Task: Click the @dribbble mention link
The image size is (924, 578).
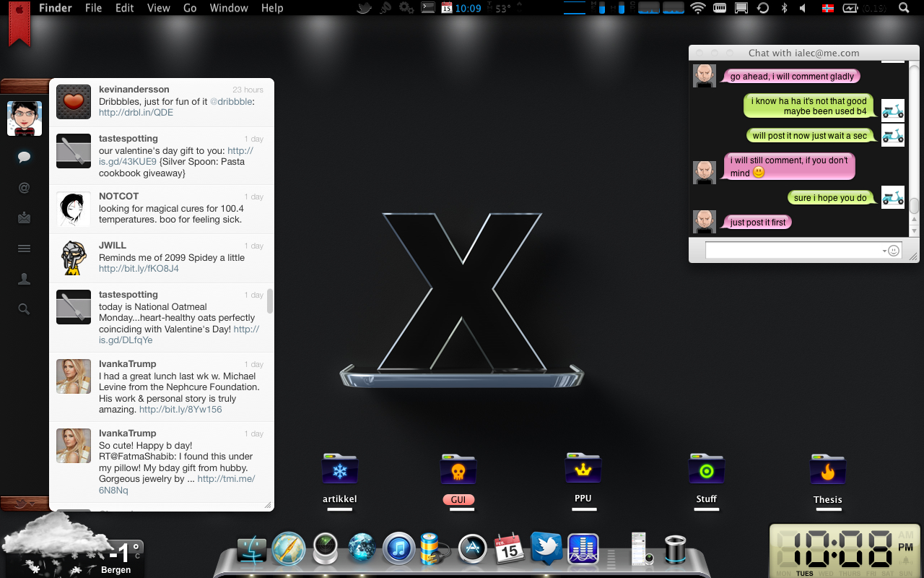Action: pyautogui.click(x=232, y=102)
